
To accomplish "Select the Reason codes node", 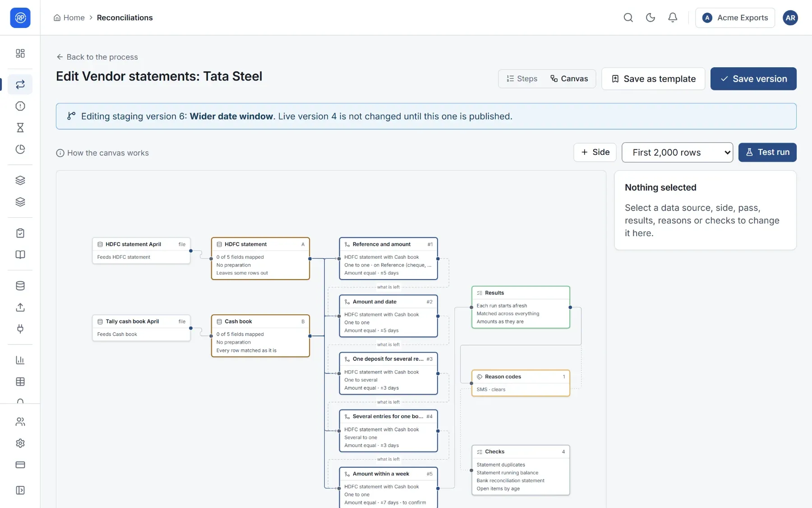I will tap(521, 383).
